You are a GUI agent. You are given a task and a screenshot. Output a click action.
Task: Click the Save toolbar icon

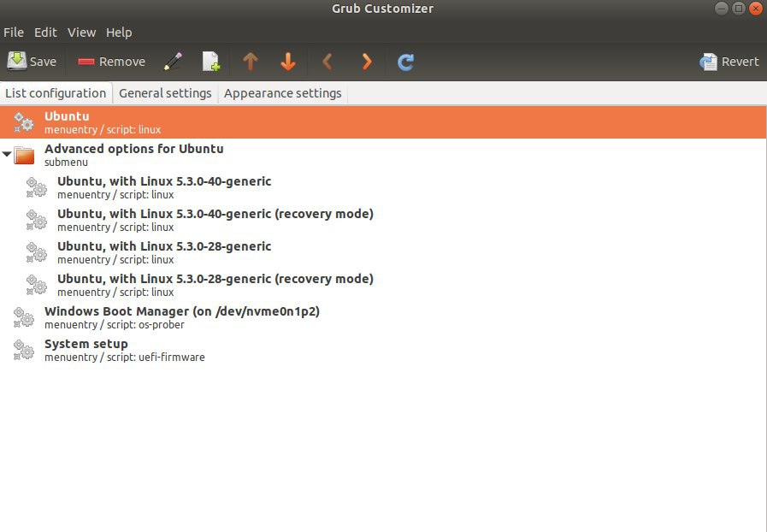tap(16, 62)
